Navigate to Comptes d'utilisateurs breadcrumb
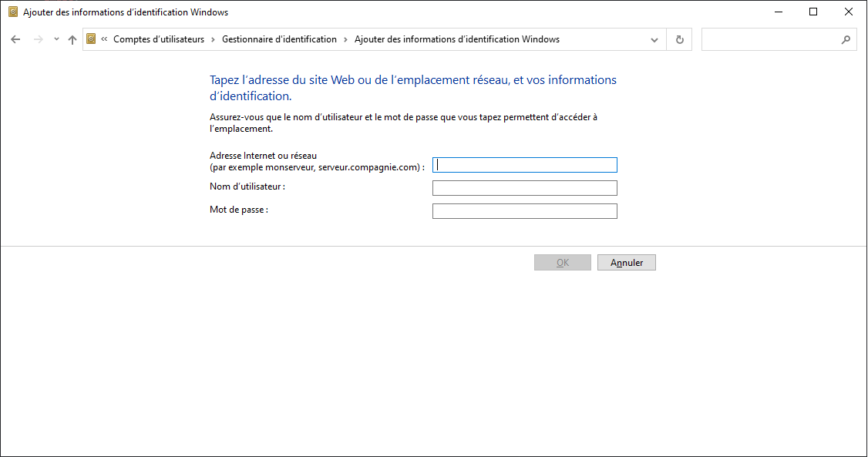This screenshot has height=457, width=868. click(x=159, y=39)
